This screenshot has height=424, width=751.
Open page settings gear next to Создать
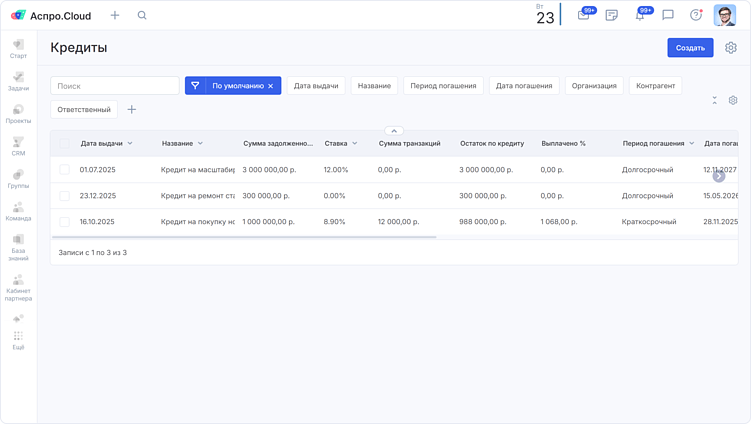[x=731, y=48]
